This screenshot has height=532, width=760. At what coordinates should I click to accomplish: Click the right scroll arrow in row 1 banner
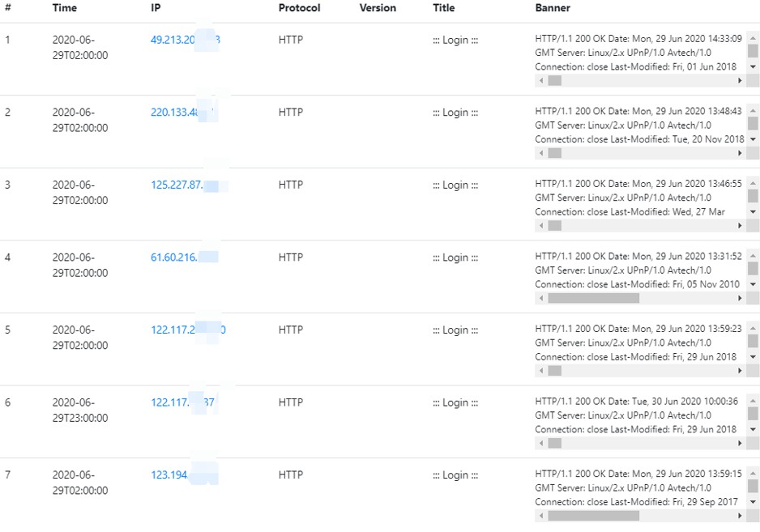(739, 81)
